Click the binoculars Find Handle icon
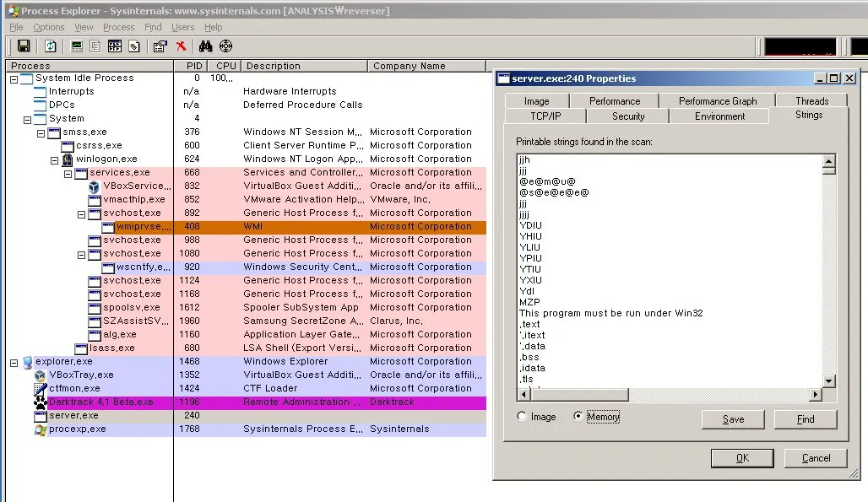 [205, 46]
